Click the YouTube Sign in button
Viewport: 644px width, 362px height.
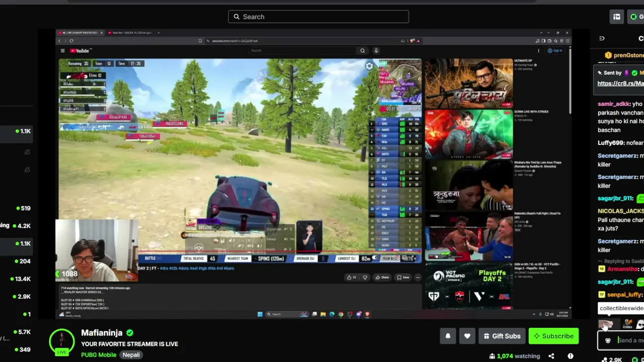(x=556, y=50)
